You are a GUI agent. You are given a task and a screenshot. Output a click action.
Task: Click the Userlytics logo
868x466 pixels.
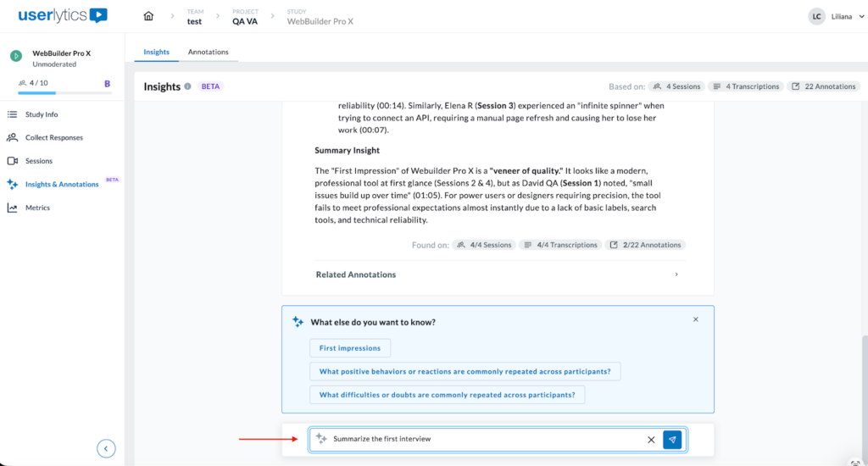click(64, 15)
